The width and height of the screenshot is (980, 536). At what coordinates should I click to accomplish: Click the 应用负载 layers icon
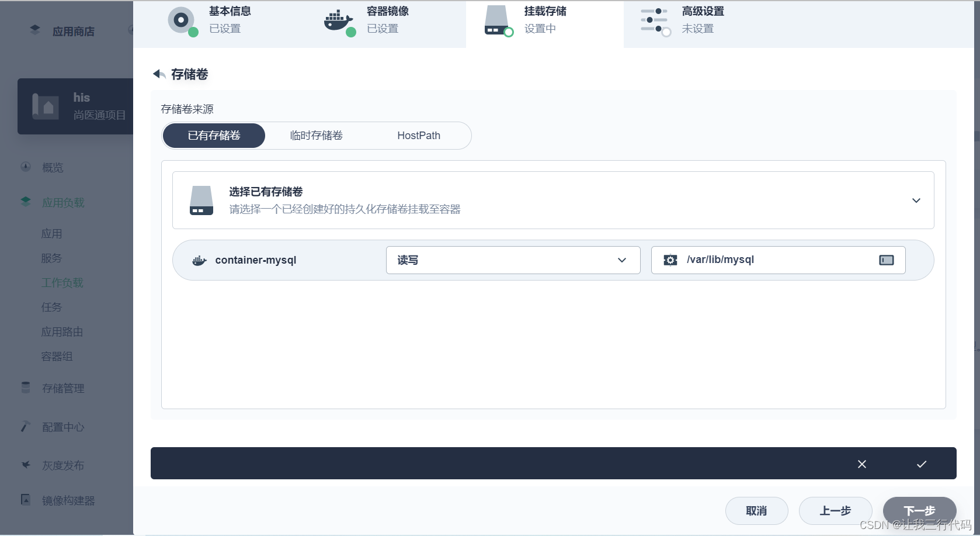[26, 202]
